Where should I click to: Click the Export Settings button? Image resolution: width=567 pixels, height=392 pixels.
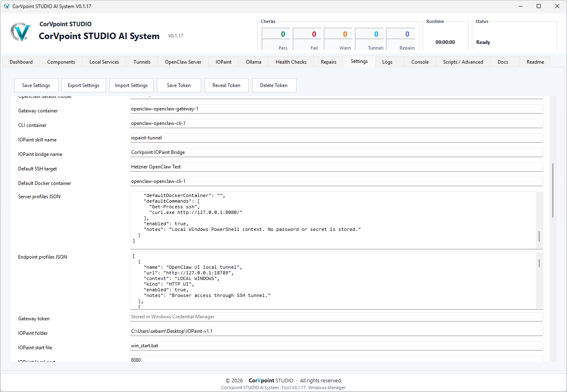(x=83, y=85)
